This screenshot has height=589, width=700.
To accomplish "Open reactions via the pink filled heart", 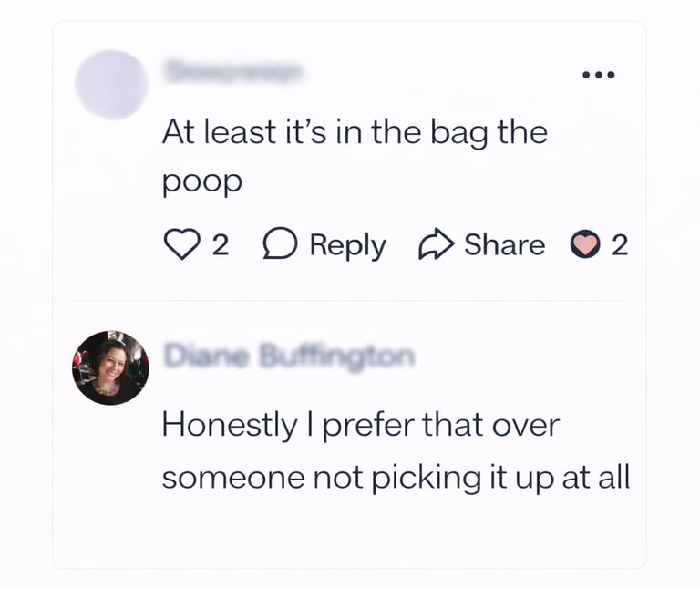I will [x=585, y=243].
